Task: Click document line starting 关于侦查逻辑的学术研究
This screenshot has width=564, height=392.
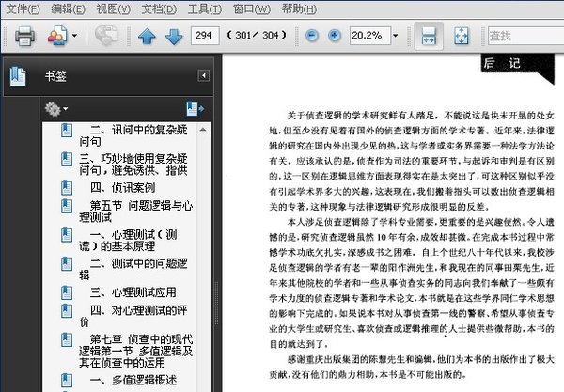Action: click(420, 116)
